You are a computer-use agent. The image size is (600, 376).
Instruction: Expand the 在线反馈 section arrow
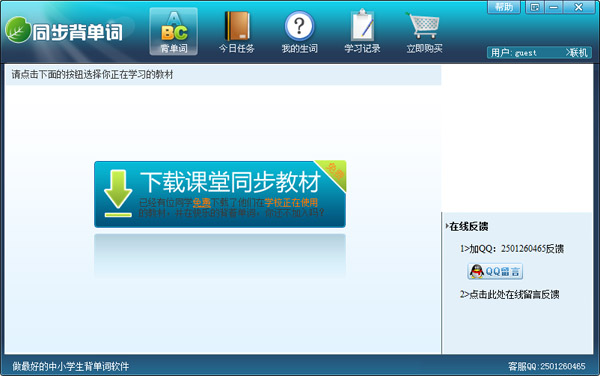click(447, 226)
